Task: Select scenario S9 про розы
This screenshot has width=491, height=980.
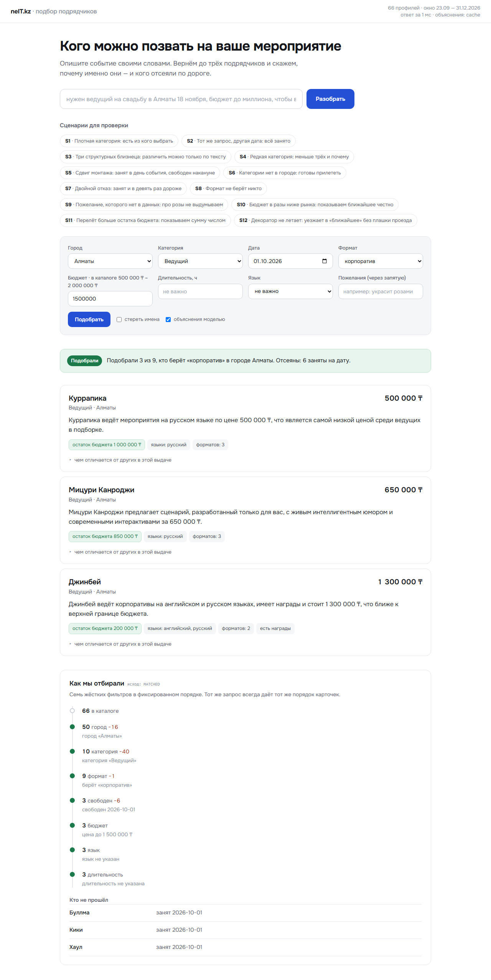Action: click(144, 205)
